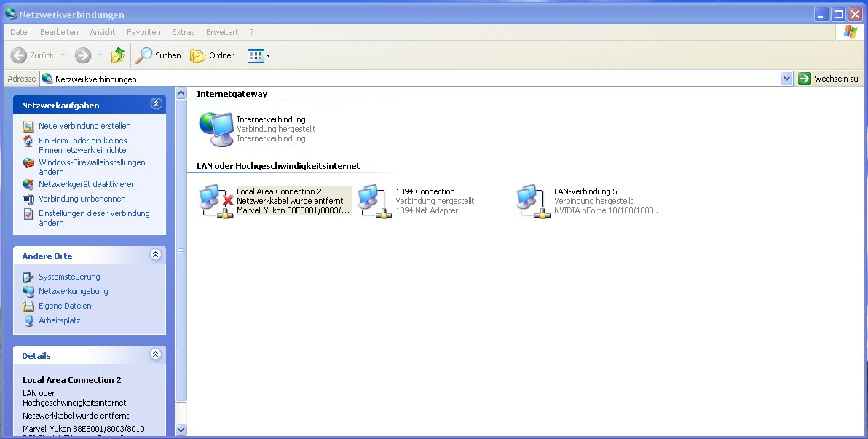Click sidebar scrollbar down arrow
868x439 pixels.
[181, 429]
